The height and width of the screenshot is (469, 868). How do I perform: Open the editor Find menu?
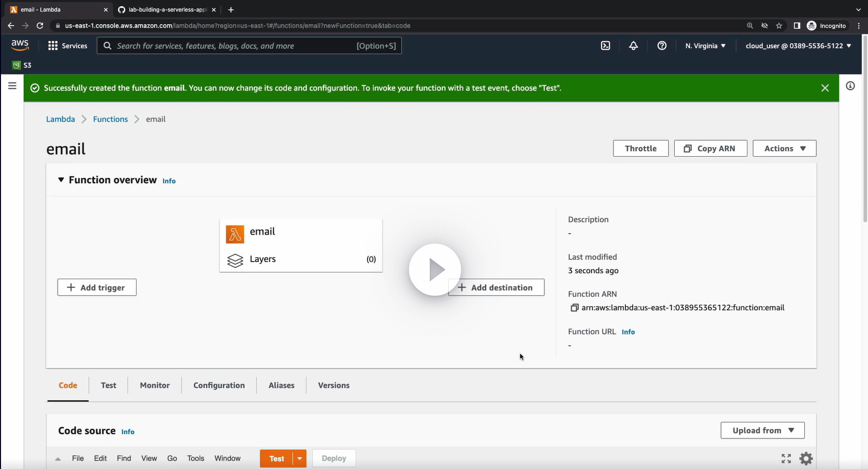[124, 458]
